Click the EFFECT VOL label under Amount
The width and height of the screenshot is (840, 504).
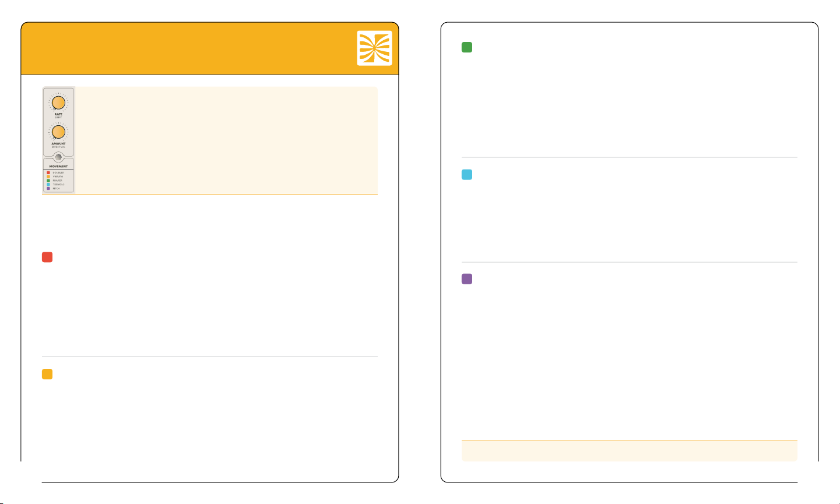(x=58, y=147)
